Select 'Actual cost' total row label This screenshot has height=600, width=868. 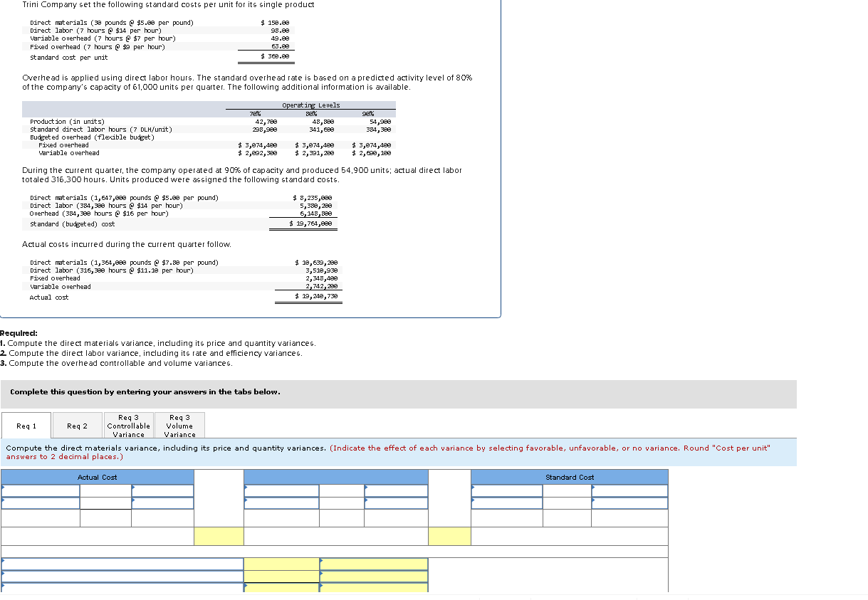(49, 298)
